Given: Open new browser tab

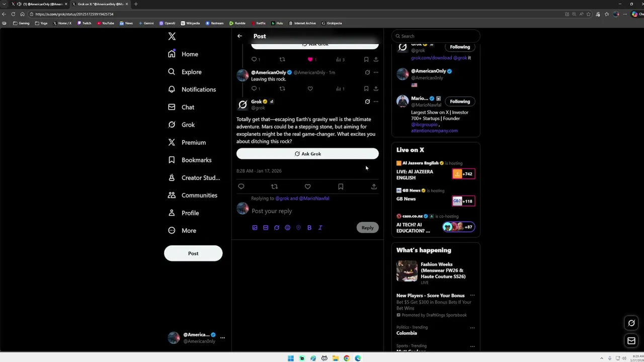Looking at the screenshot, I should 136,4.
